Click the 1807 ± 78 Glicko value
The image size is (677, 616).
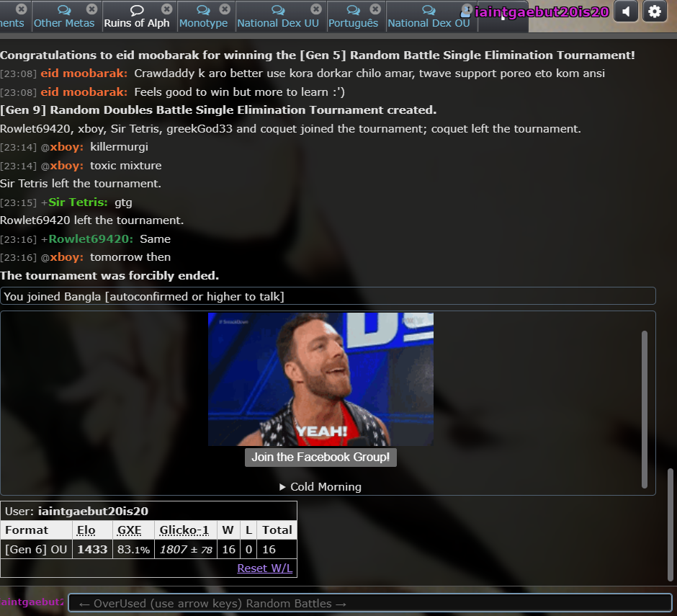pos(186,550)
